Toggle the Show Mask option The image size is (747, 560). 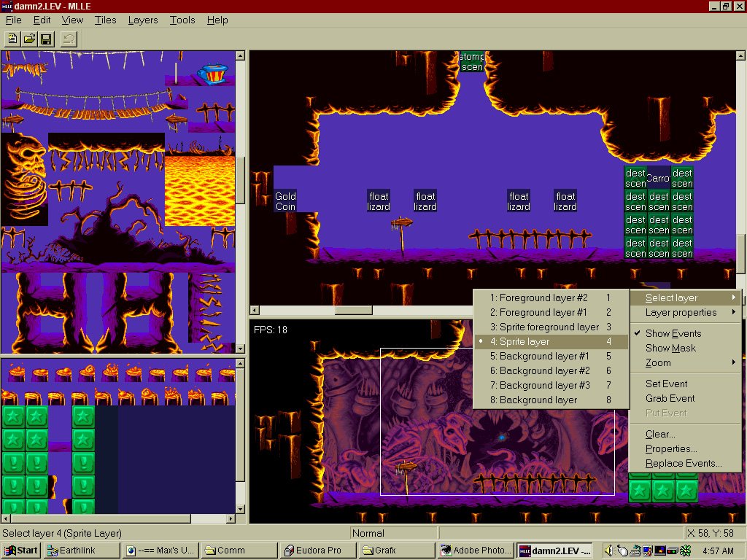tap(685, 348)
